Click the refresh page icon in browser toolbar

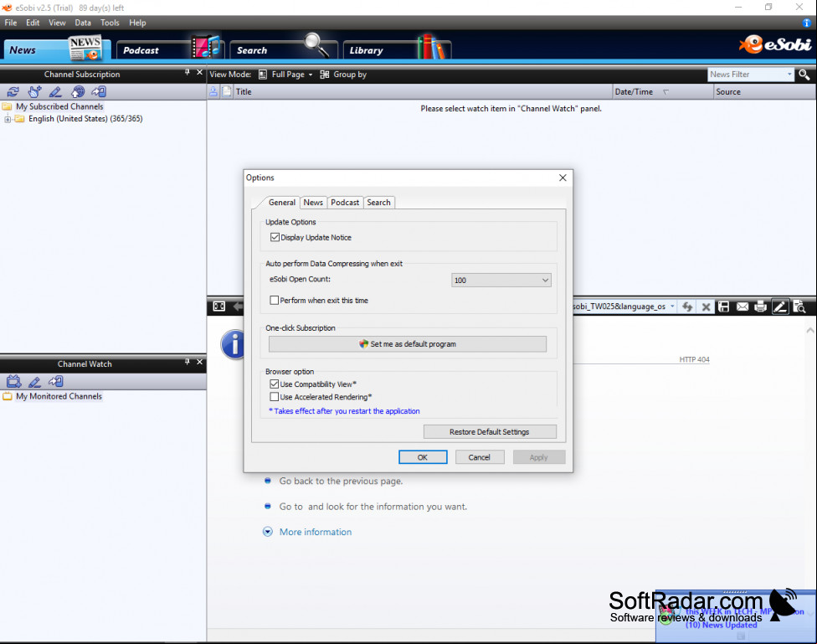(x=687, y=307)
